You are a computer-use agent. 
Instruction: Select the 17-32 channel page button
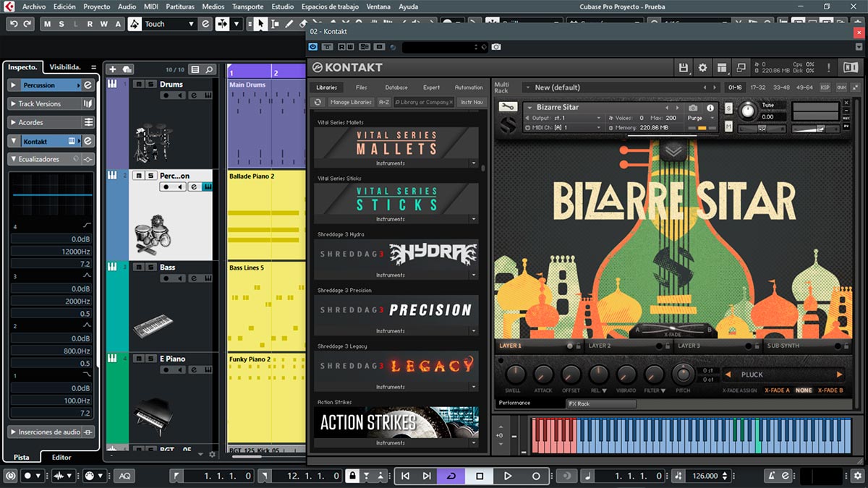[x=758, y=87]
